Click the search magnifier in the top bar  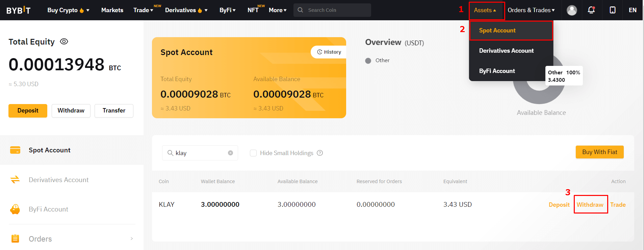(x=300, y=10)
